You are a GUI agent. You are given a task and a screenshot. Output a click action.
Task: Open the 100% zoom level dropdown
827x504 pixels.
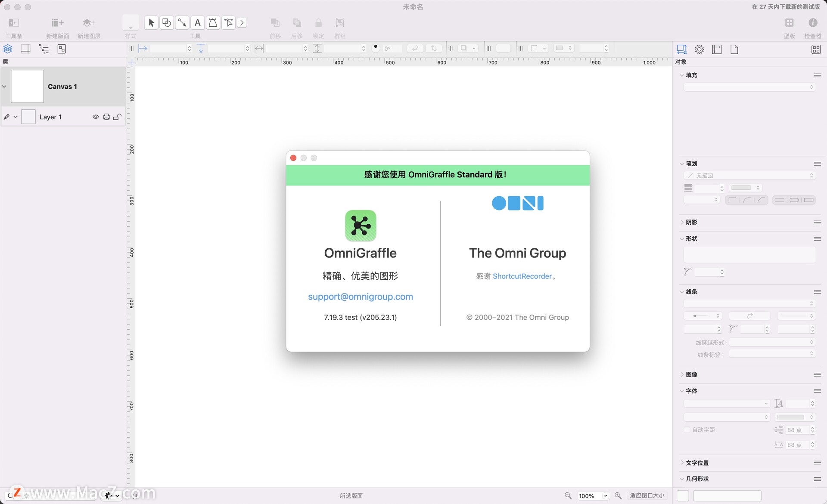click(593, 496)
